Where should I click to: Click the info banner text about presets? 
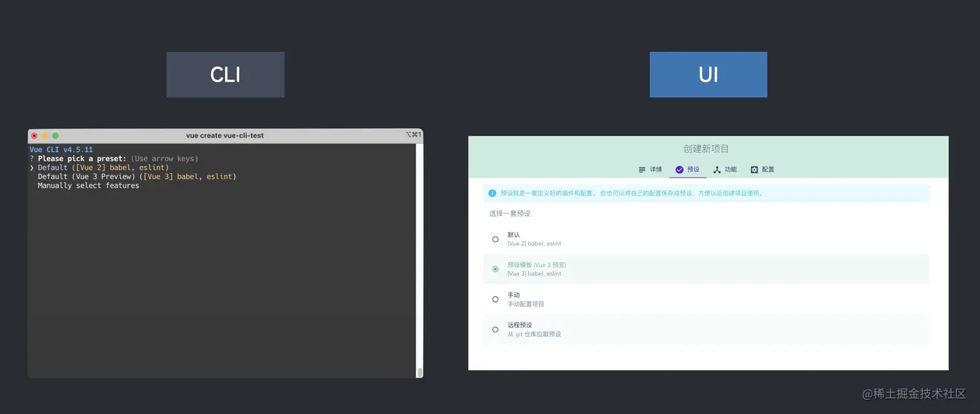pyautogui.click(x=632, y=193)
